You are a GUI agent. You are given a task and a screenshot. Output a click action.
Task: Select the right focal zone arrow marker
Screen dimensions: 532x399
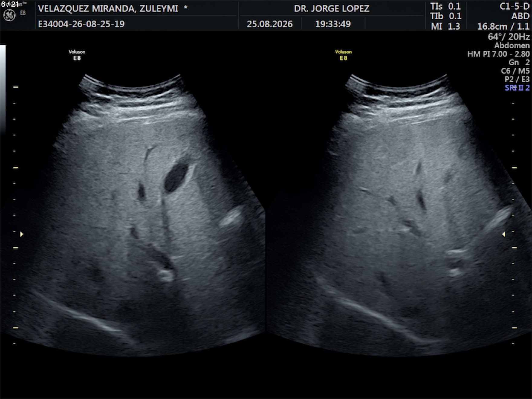coord(504,234)
